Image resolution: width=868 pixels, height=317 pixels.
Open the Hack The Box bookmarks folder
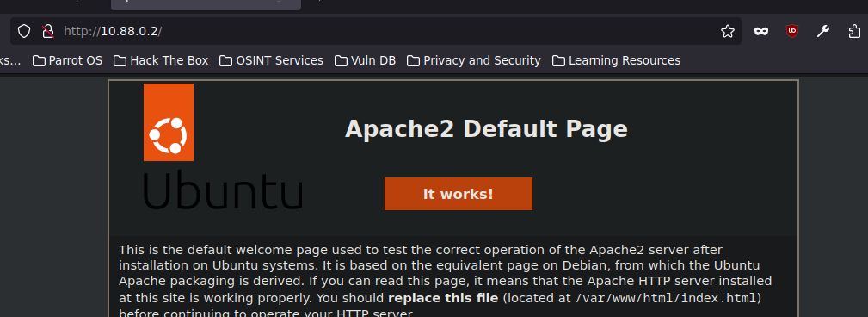[x=161, y=60]
